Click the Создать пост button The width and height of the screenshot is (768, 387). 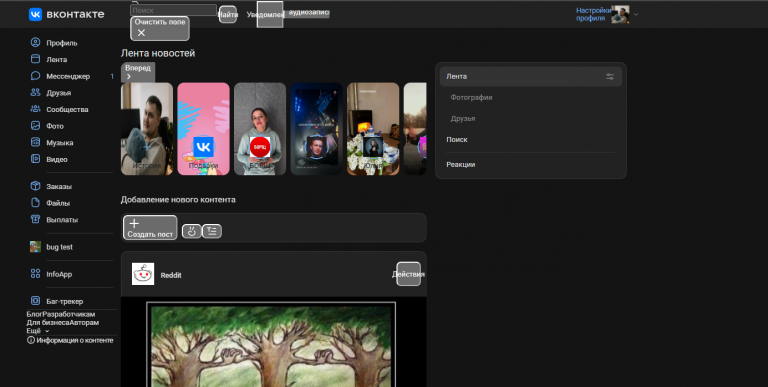click(150, 228)
